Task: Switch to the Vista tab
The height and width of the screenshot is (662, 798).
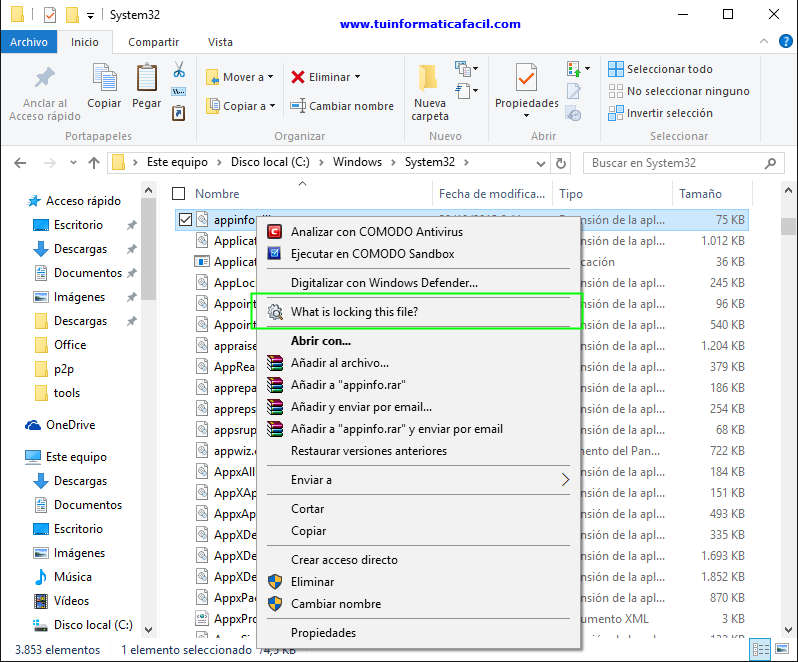Action: pyautogui.click(x=220, y=42)
